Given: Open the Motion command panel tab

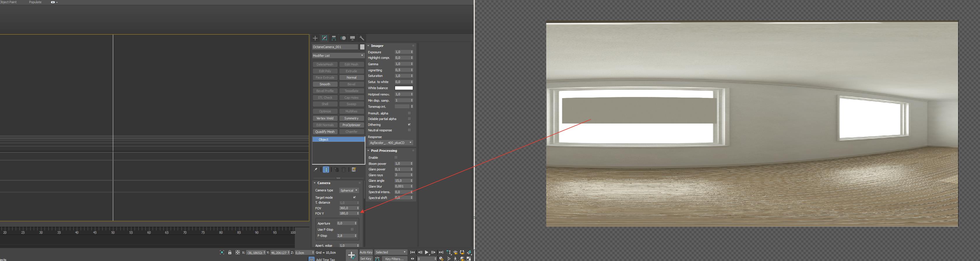Looking at the screenshot, I should 343,38.
